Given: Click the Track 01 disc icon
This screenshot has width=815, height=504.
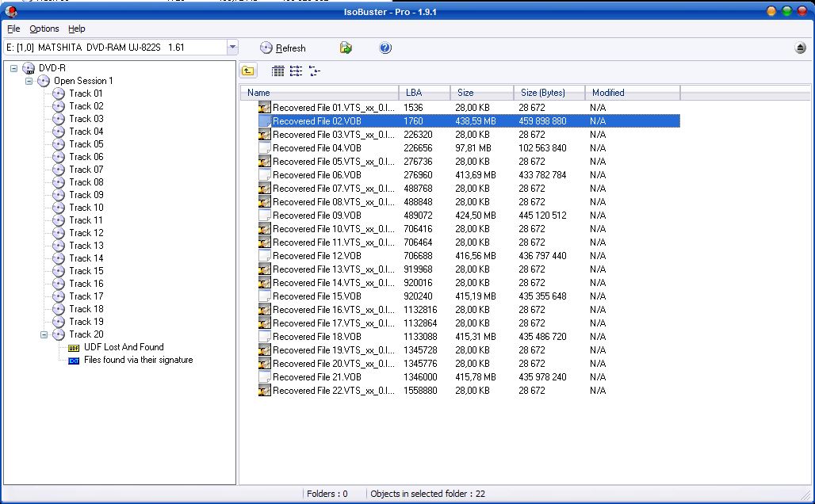Looking at the screenshot, I should tap(59, 94).
